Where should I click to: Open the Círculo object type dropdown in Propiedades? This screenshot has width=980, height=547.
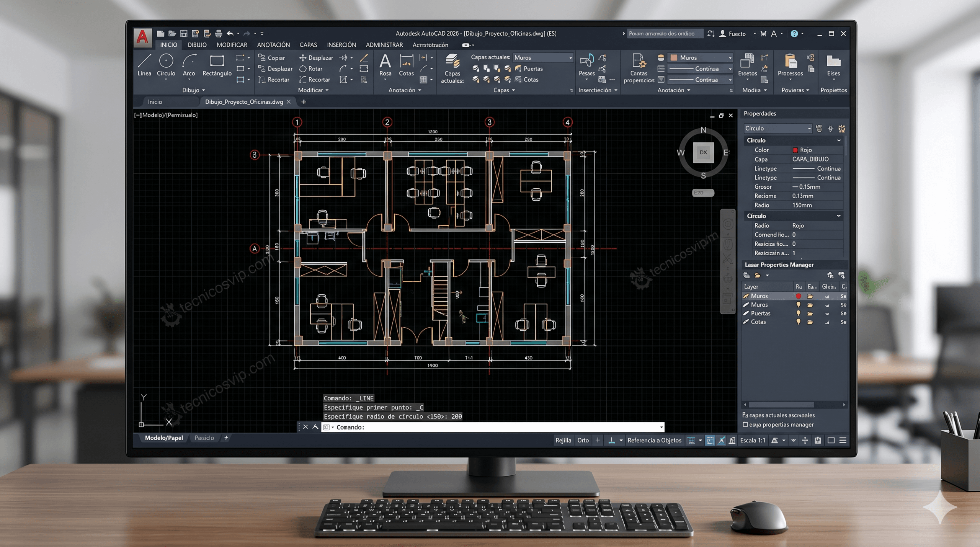click(778, 129)
